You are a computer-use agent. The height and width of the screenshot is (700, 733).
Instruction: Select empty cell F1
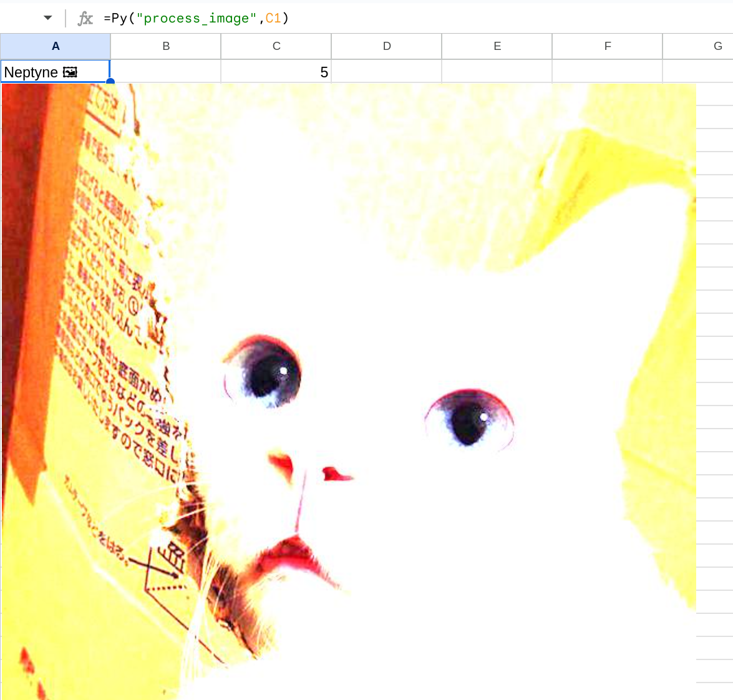point(607,72)
